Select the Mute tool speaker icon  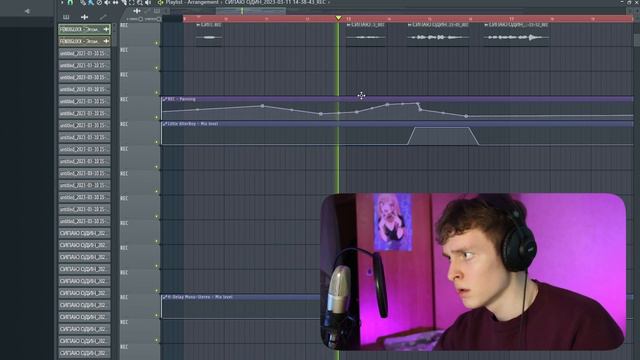coord(107,2)
